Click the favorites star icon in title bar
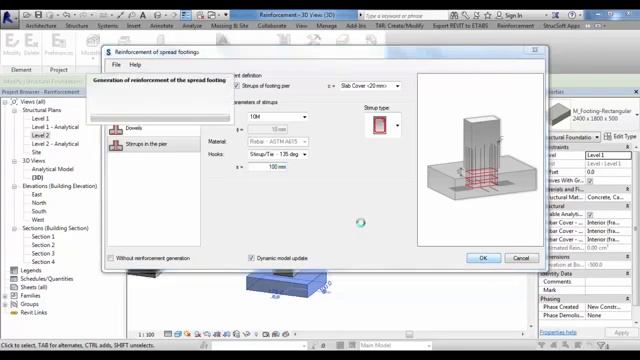Image resolution: width=640 pixels, height=360 pixels. click(x=487, y=15)
